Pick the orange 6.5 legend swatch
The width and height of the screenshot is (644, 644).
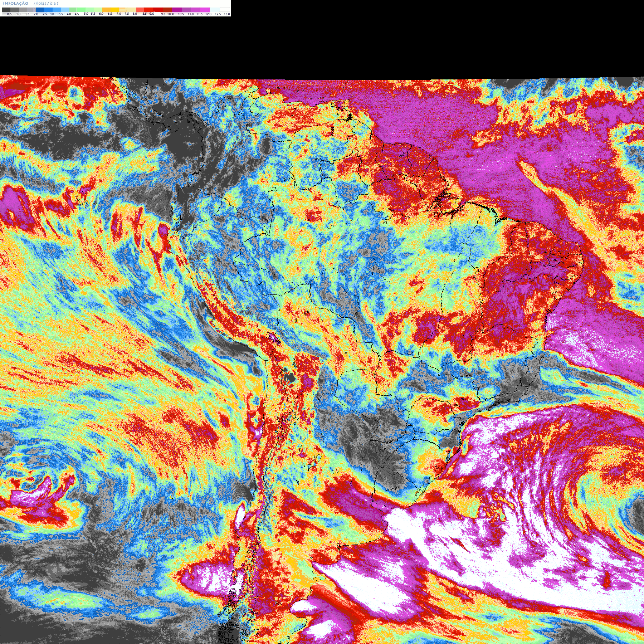[107, 10]
